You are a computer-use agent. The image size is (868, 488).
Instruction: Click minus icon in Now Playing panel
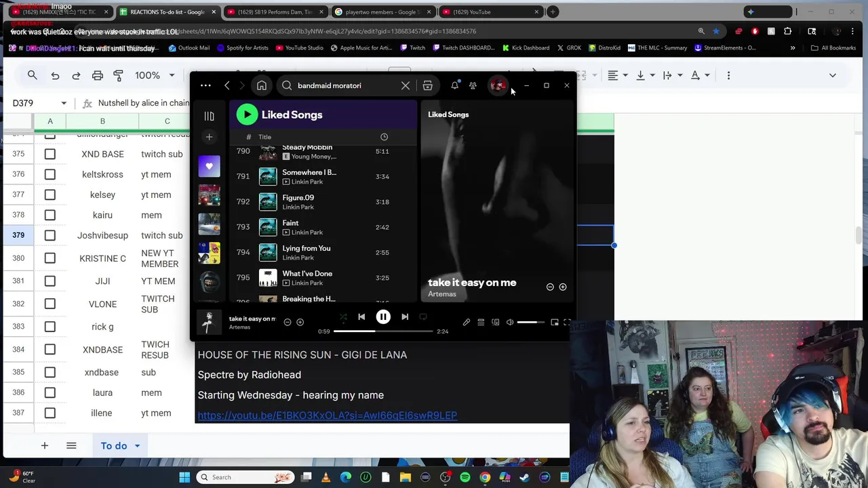pyautogui.click(x=550, y=287)
